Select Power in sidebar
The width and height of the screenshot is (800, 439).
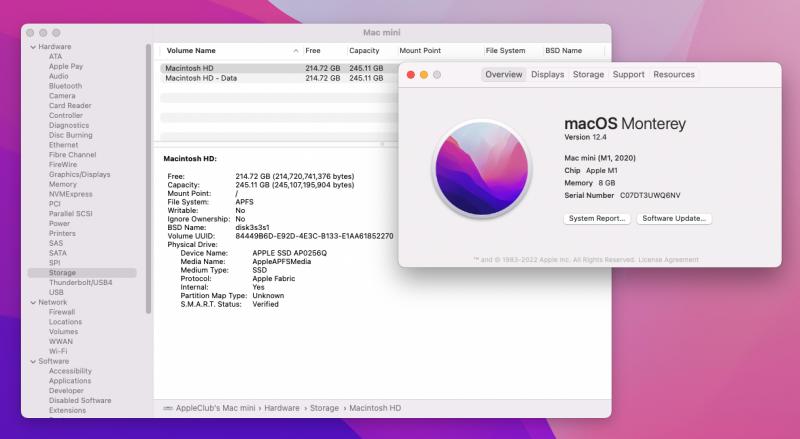tap(59, 224)
